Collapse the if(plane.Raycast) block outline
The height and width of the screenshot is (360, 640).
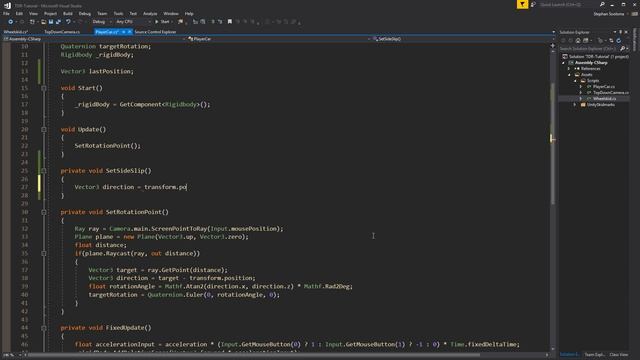pos(44,253)
